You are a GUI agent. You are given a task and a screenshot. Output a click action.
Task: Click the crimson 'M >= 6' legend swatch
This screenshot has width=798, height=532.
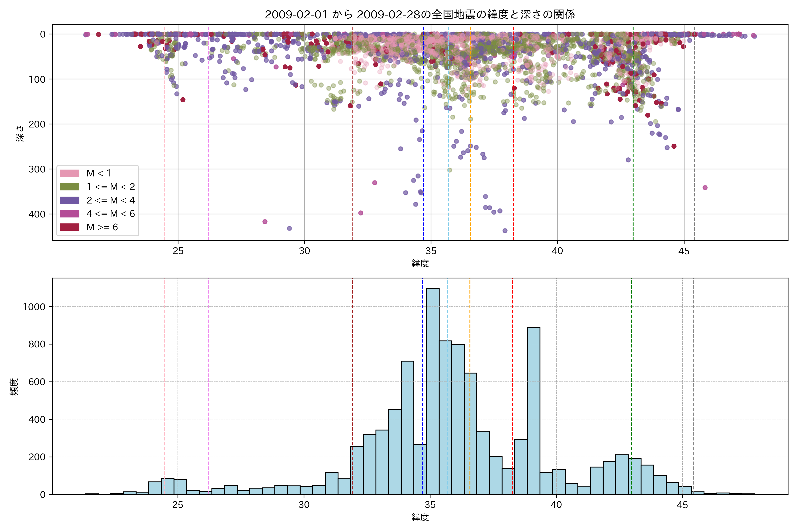(x=70, y=227)
